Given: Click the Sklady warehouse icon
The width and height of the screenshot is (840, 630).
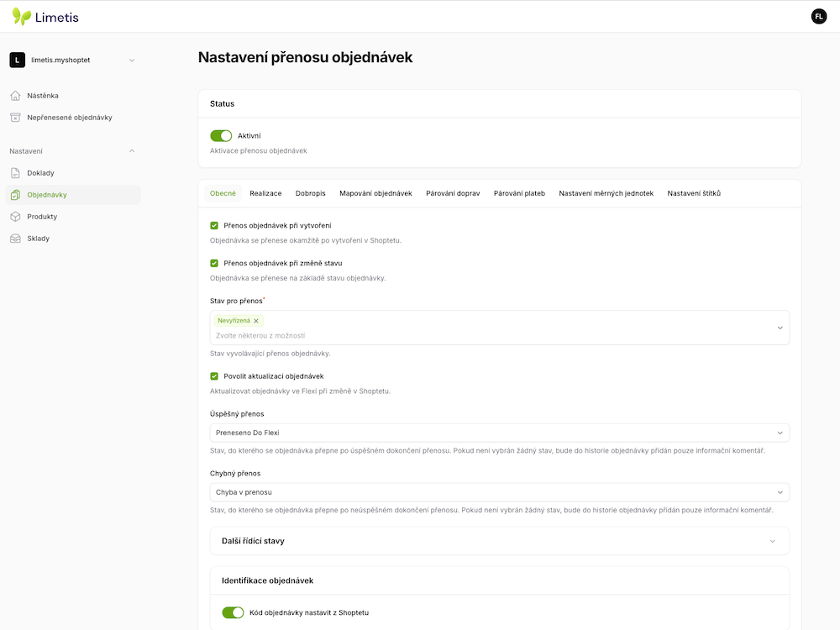Looking at the screenshot, I should coord(15,239).
